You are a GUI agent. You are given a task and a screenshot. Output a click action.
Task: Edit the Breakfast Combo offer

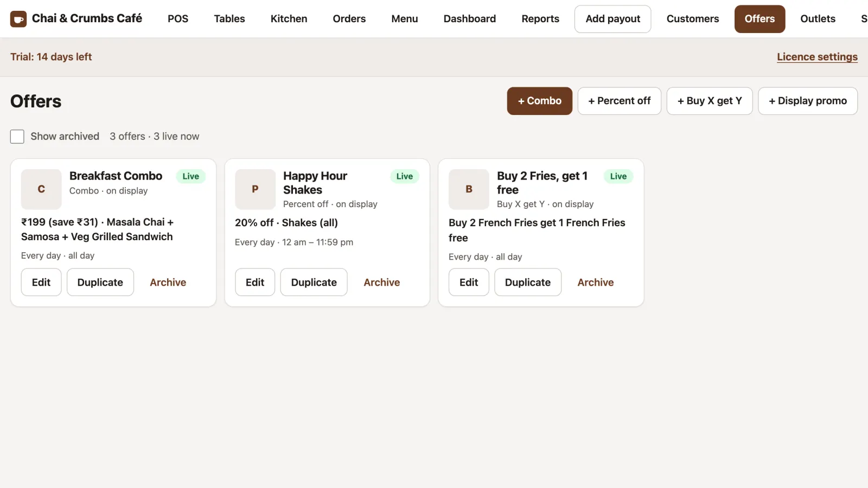[41, 282]
